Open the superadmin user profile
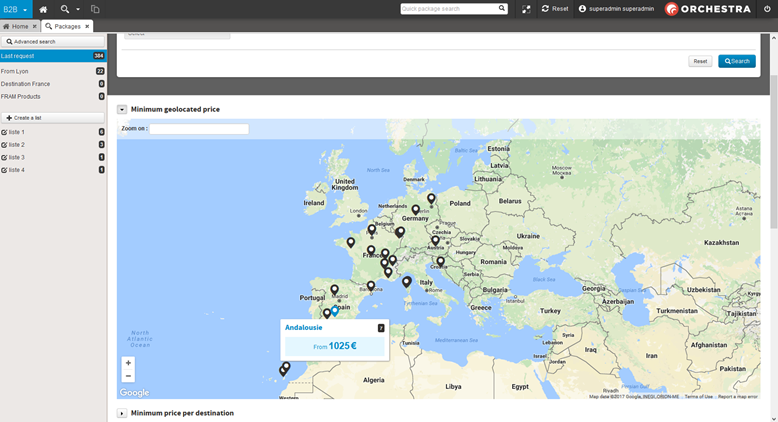 (x=615, y=9)
